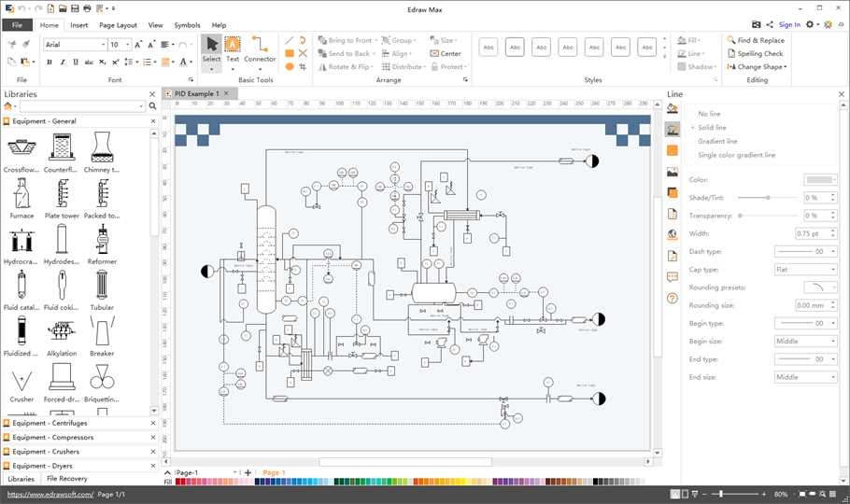The height and width of the screenshot is (504, 850).
Task: Click the Find & Replace button
Action: click(756, 41)
